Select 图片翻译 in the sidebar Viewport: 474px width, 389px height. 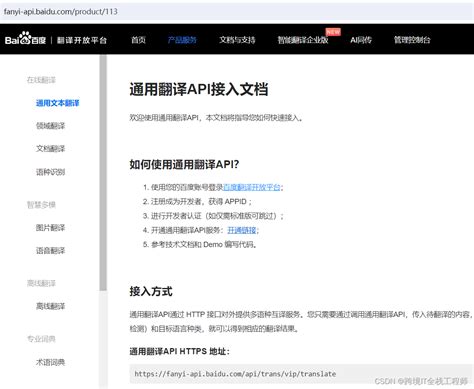[x=50, y=228]
